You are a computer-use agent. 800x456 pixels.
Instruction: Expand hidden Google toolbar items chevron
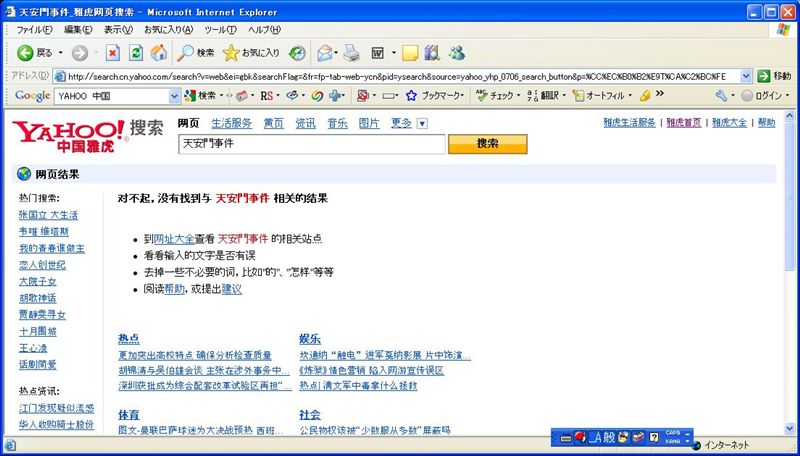click(660, 93)
